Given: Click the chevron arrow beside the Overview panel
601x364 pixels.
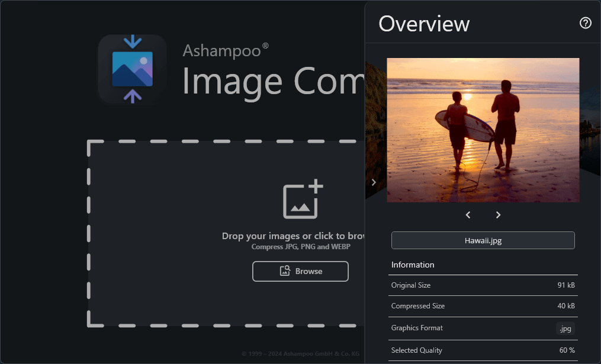Looking at the screenshot, I should [x=374, y=182].
